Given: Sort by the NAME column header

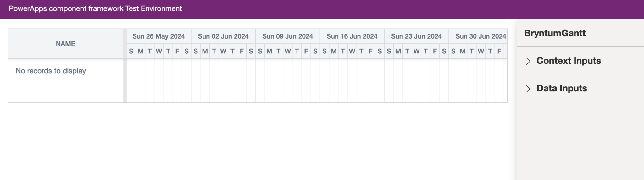Looking at the screenshot, I should (66, 44).
